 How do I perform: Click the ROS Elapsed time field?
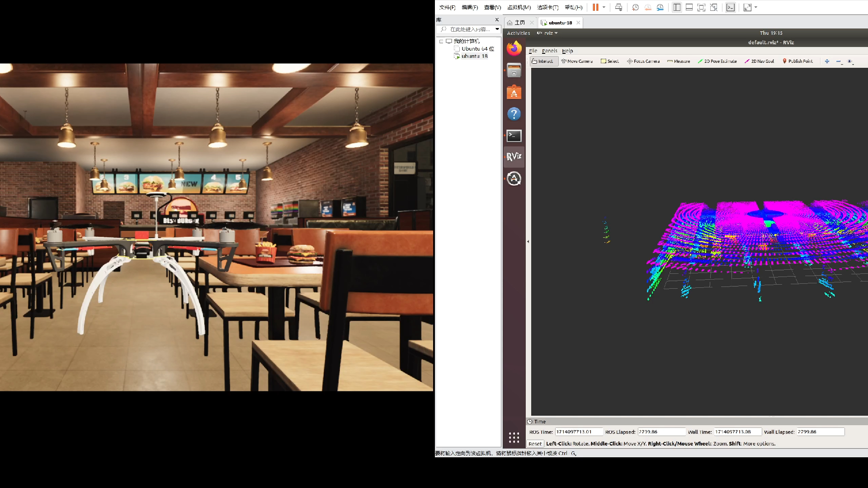pos(661,432)
